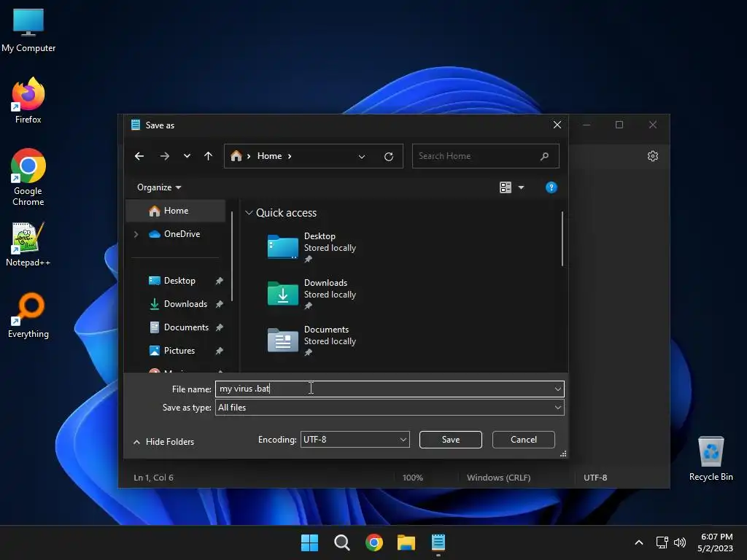Open Chrome from the taskbar
Screen dimensions: 747x560
pyautogui.click(x=374, y=542)
